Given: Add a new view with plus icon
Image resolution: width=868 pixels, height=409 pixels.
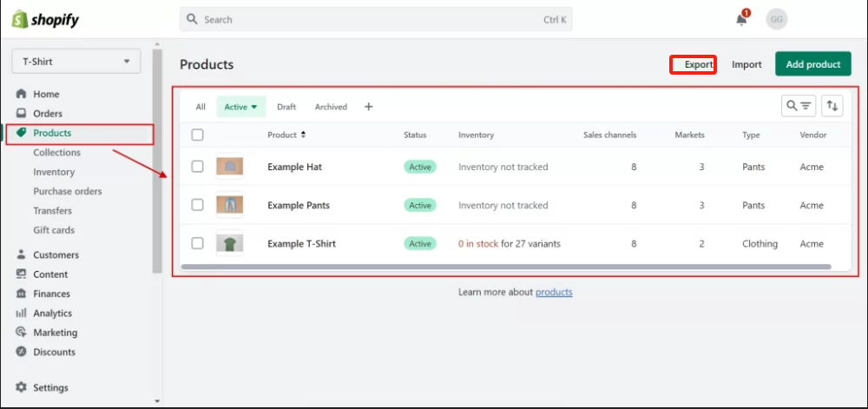Looking at the screenshot, I should click(x=369, y=107).
